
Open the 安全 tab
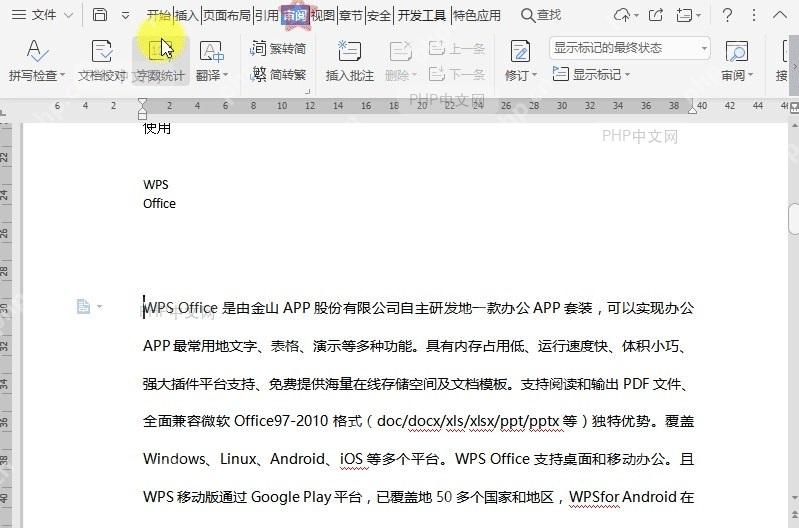click(379, 16)
